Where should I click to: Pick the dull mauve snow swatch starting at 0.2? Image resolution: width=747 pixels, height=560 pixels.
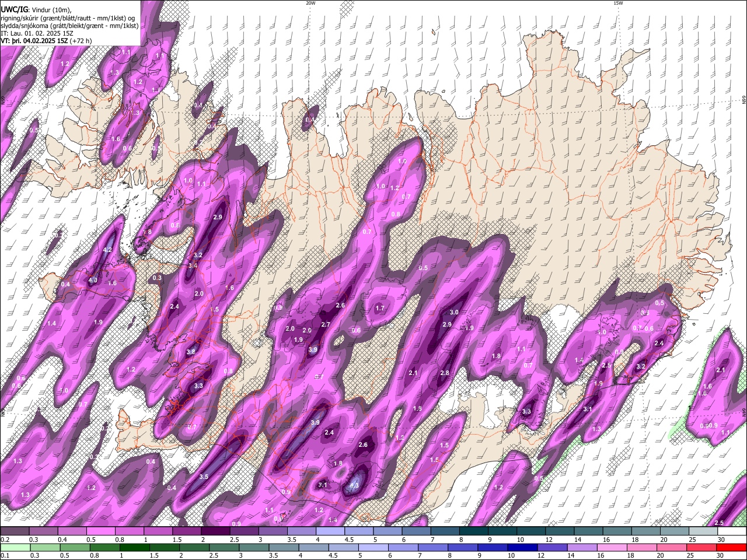[15, 531]
